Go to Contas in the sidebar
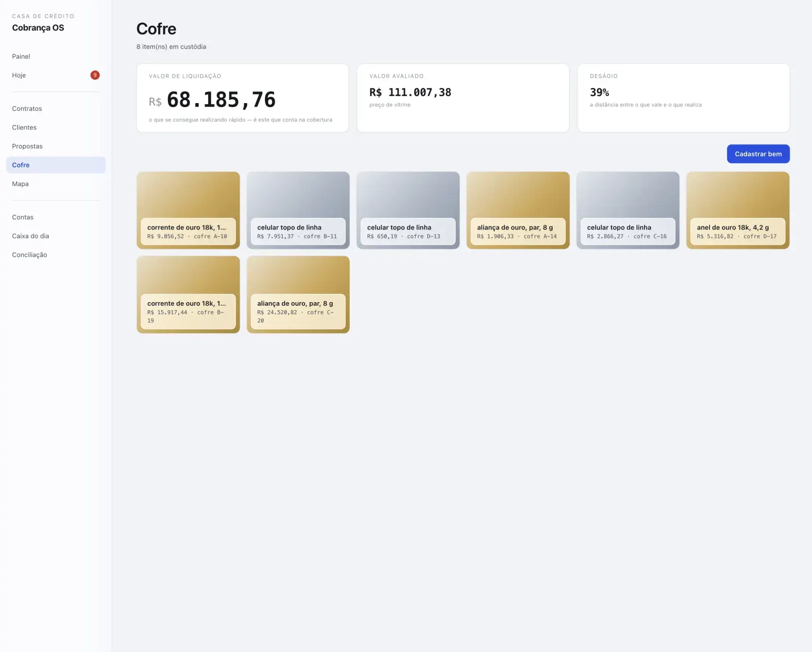The width and height of the screenshot is (812, 652). click(56, 217)
